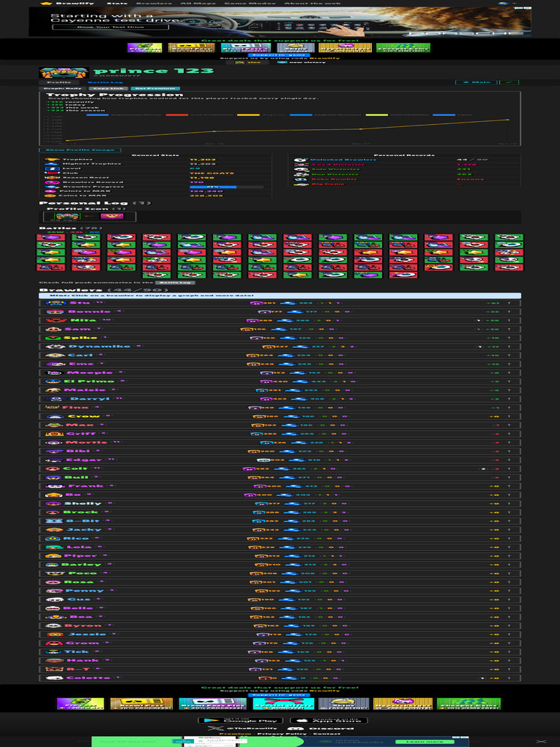Click the Shelly brawler portrait icon
The image size is (560, 747).
(x=52, y=503)
